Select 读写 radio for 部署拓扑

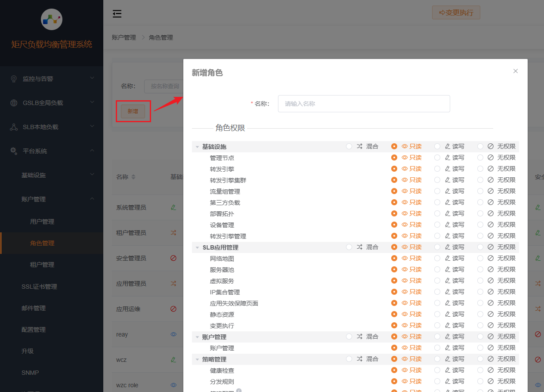coord(437,213)
